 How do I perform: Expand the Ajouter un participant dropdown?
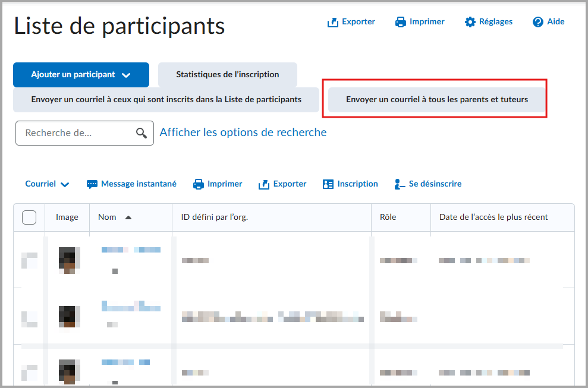(81, 75)
